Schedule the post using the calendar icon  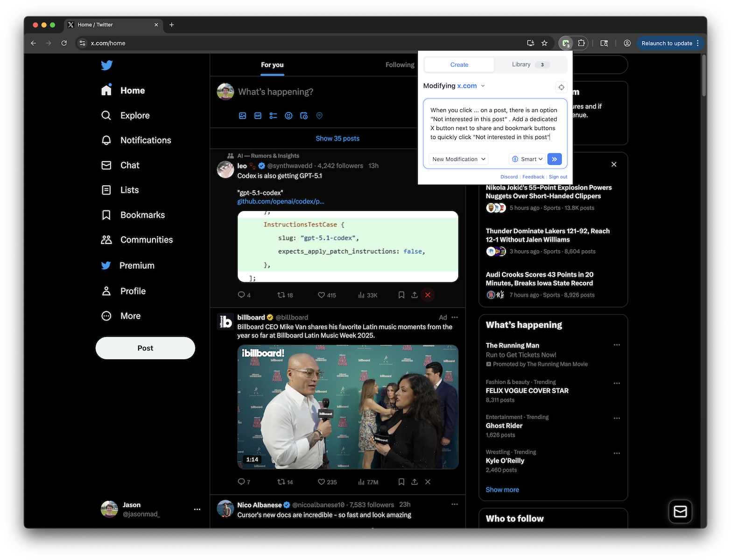304,115
